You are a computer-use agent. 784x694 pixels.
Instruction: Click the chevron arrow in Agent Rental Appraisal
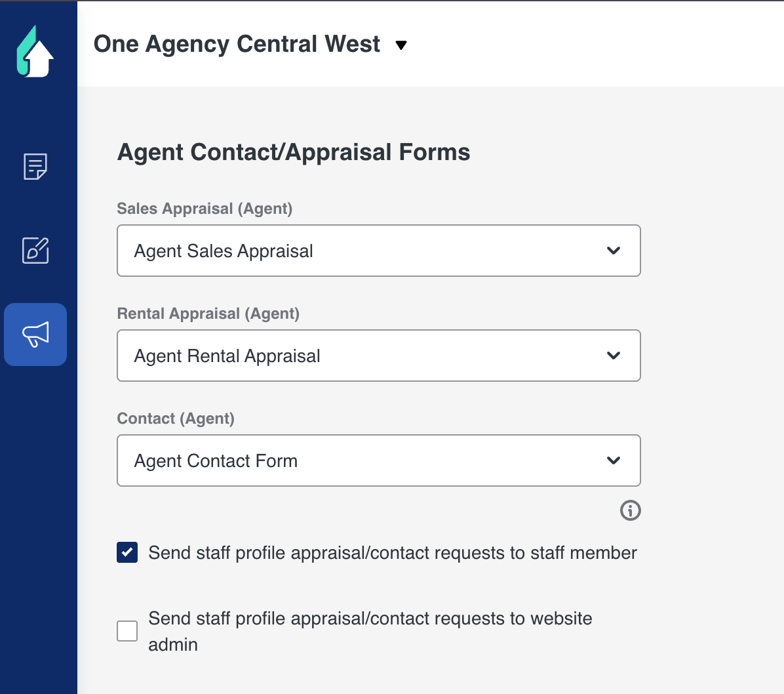point(614,356)
